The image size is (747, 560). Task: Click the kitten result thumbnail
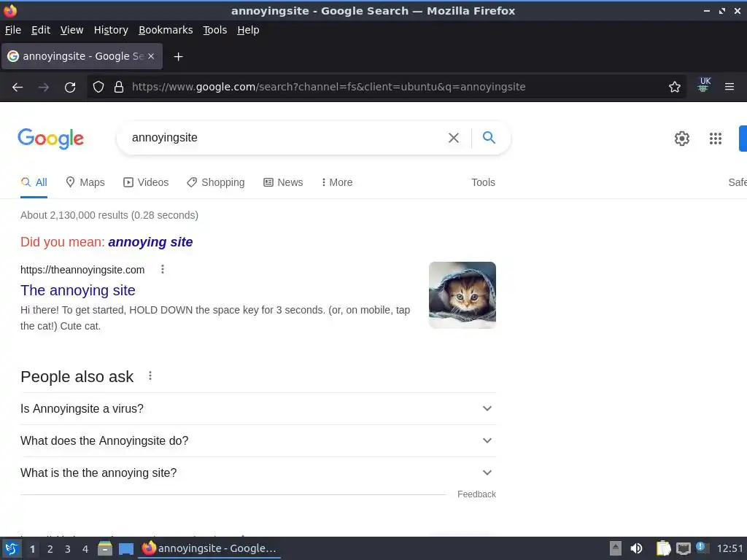[x=462, y=295]
